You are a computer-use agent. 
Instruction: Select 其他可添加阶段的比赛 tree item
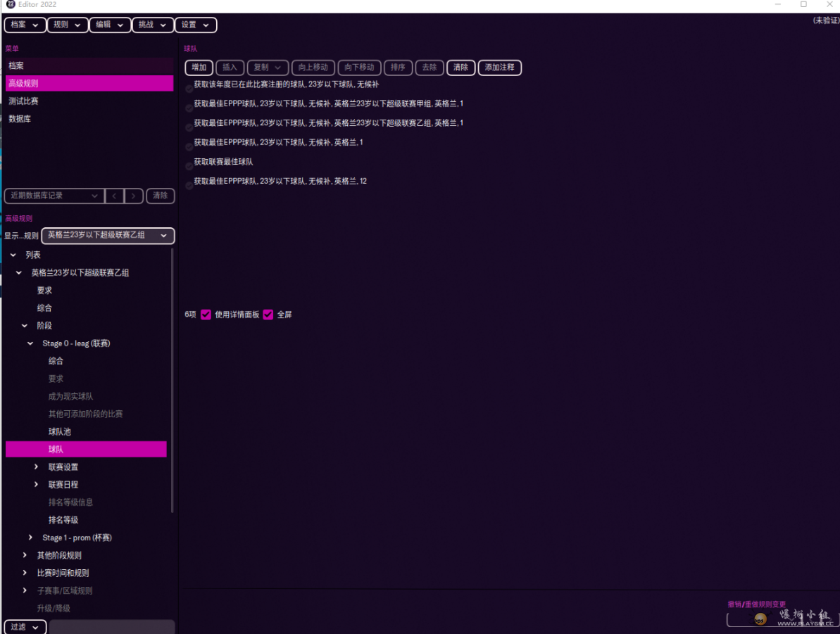(x=86, y=414)
